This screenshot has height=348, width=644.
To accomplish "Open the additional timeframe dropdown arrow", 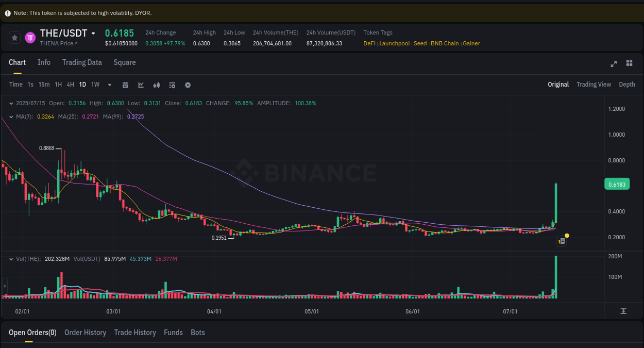I will tap(109, 85).
